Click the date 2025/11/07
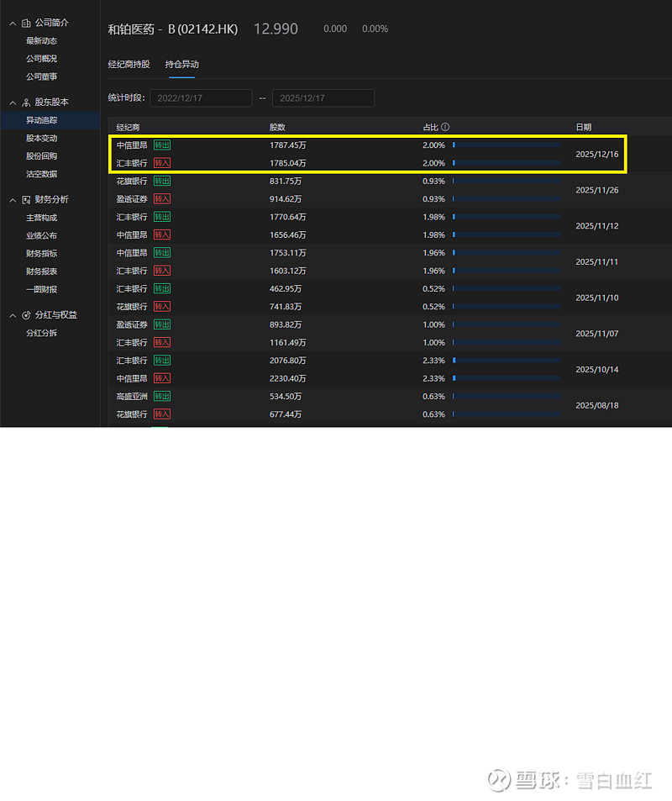The width and height of the screenshot is (672, 801). [x=597, y=334]
